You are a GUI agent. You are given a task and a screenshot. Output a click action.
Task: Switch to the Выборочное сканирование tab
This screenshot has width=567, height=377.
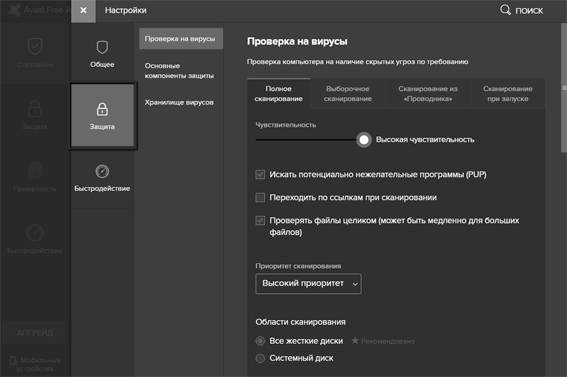point(348,94)
